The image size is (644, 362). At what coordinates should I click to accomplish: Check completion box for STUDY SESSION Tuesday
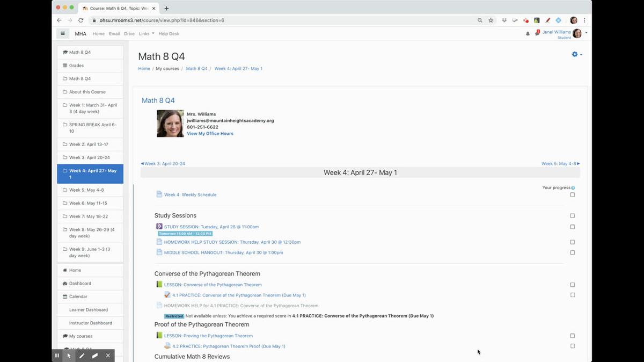(573, 227)
